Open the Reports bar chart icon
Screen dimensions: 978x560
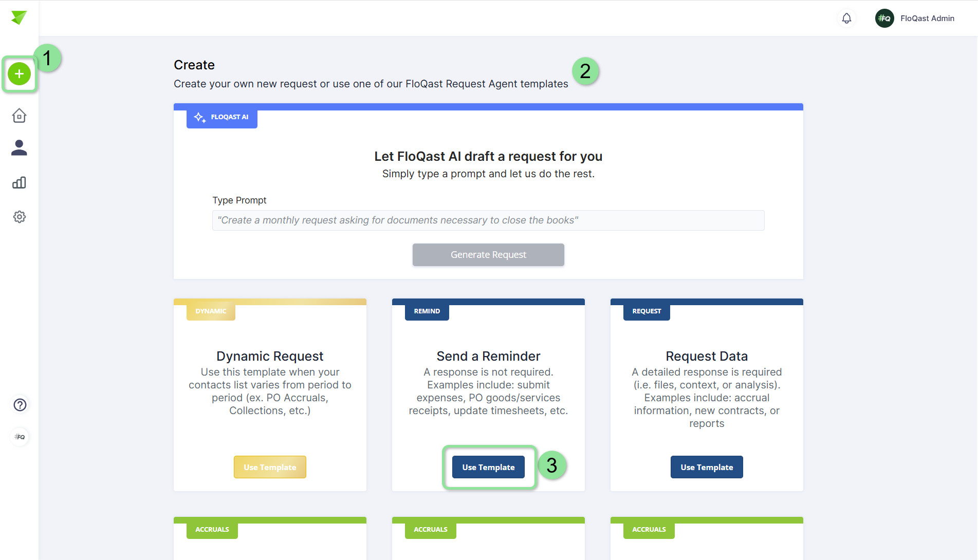[20, 182]
